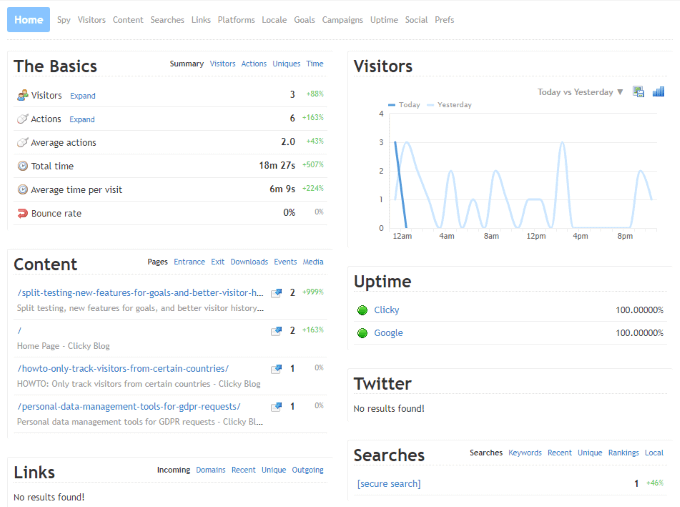Open the personal-data-management-tools-for-gdpr-requests link
The height and width of the screenshot is (507, 680).
point(128,407)
